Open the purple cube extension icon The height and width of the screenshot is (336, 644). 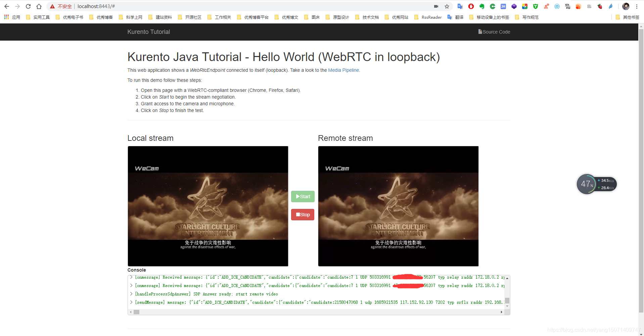point(514,6)
